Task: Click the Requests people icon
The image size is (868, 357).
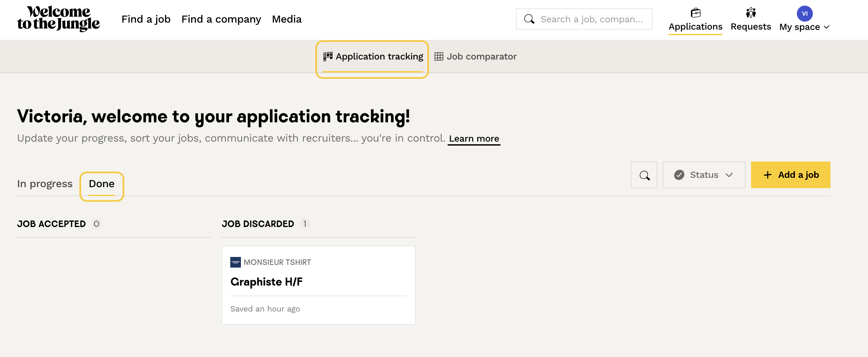Action: [750, 13]
